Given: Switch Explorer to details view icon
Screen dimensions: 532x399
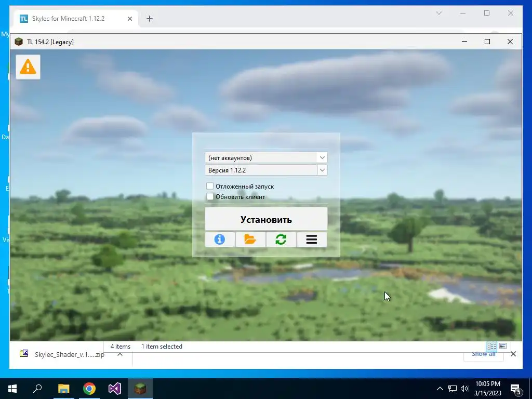Looking at the screenshot, I should click(491, 346).
